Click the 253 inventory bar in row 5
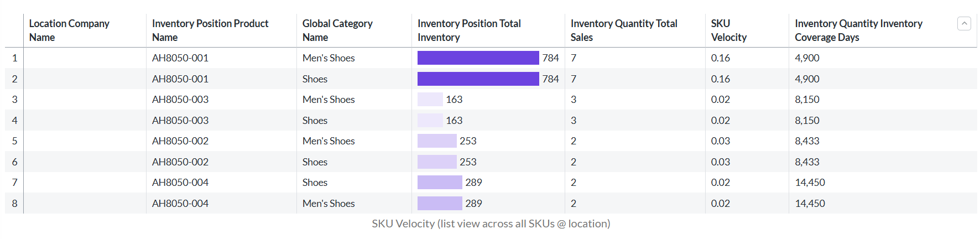The width and height of the screenshot is (980, 239). point(437,141)
